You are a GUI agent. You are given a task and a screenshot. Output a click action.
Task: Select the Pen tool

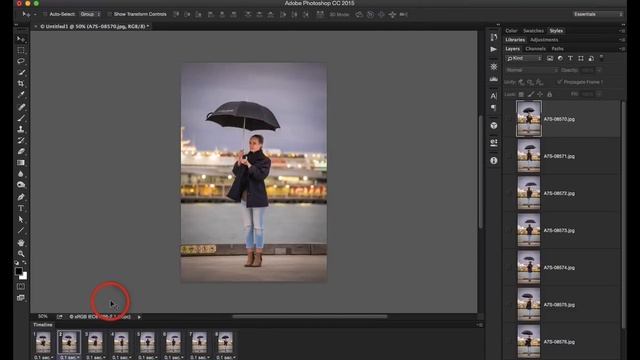click(21, 197)
